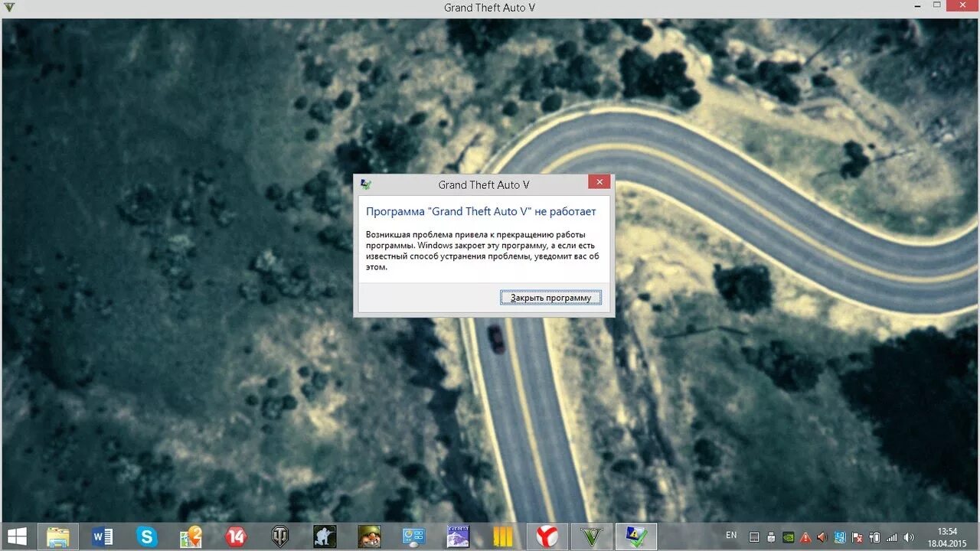Minimize the Grand Theft Auto V game window
This screenshot has height=551, width=980.
pyautogui.click(x=916, y=6)
